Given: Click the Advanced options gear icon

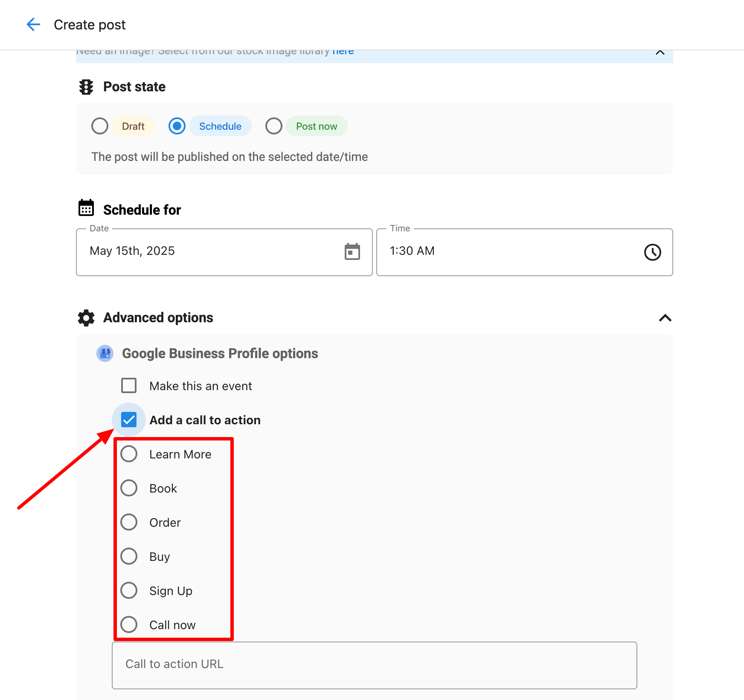Looking at the screenshot, I should tap(86, 318).
